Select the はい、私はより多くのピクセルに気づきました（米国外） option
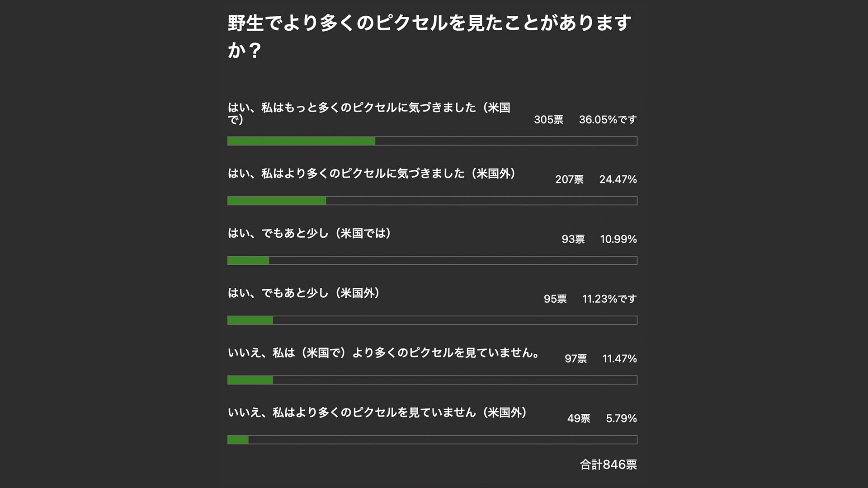This screenshot has height=488, width=868. click(x=372, y=174)
